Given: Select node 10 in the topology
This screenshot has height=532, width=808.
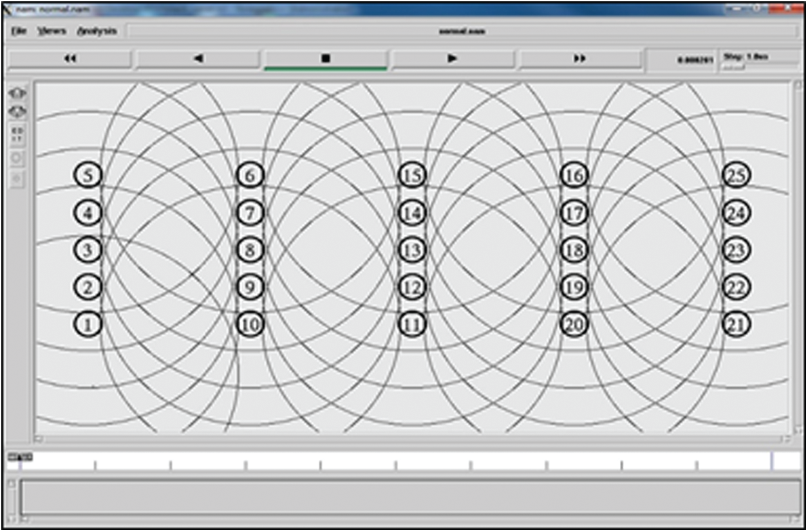Looking at the screenshot, I should pyautogui.click(x=250, y=325).
